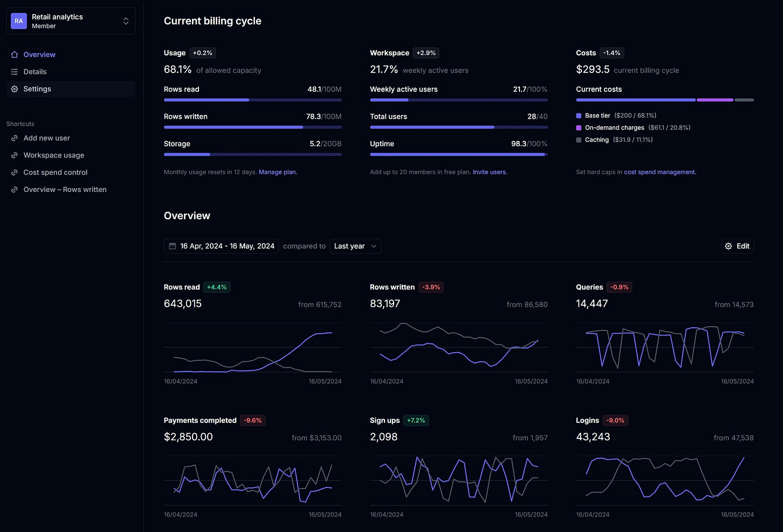Toggle the On-demand charges legend entry
783x532 pixels.
coord(615,127)
